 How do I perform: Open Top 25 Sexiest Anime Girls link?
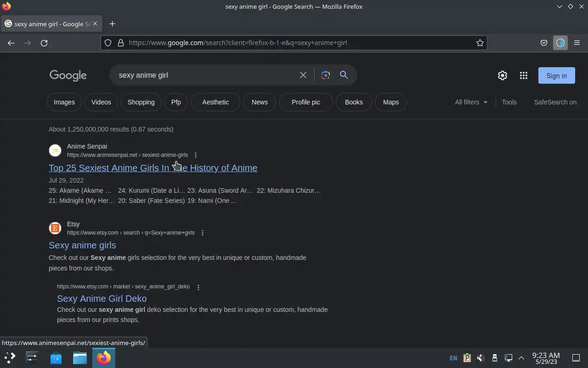click(x=153, y=168)
